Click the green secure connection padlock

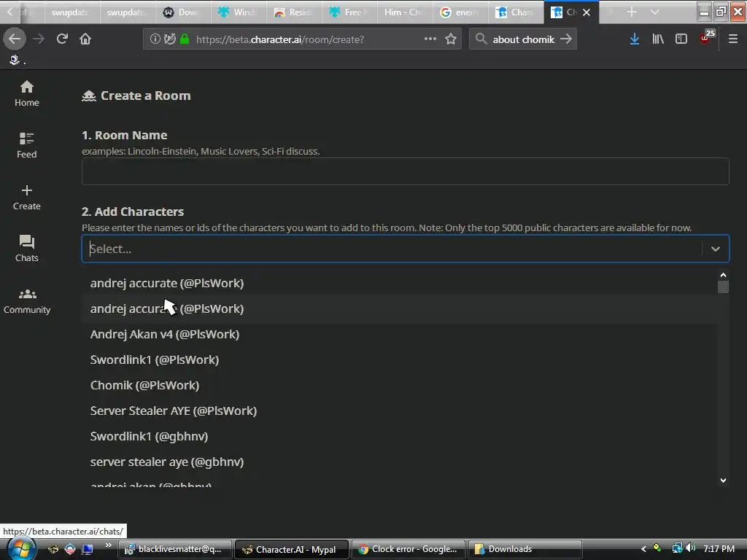(x=185, y=39)
